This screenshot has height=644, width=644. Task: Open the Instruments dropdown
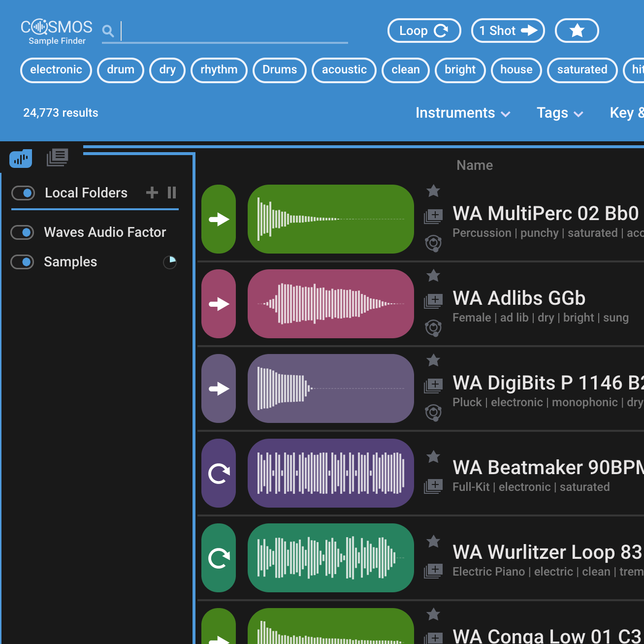[x=463, y=113]
